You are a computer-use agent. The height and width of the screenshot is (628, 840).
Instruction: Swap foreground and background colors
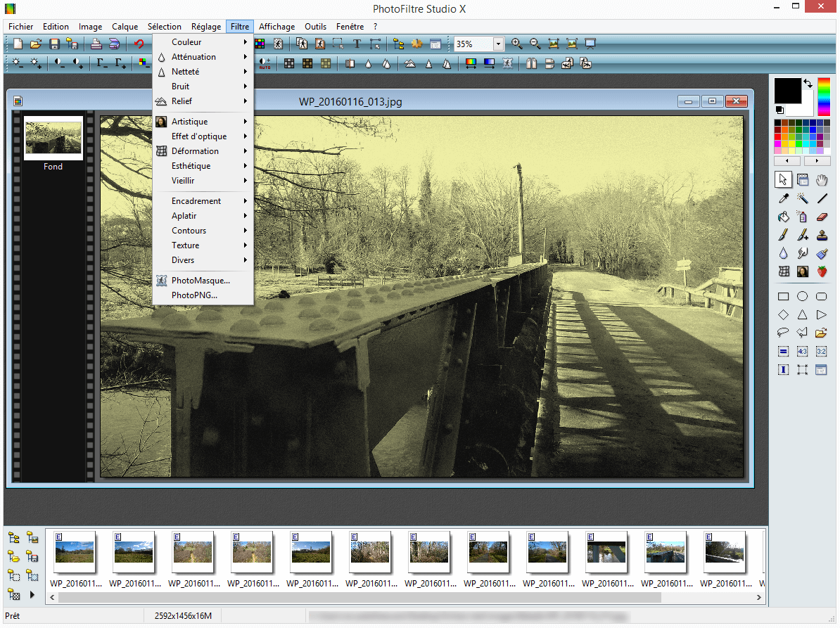pyautogui.click(x=808, y=84)
